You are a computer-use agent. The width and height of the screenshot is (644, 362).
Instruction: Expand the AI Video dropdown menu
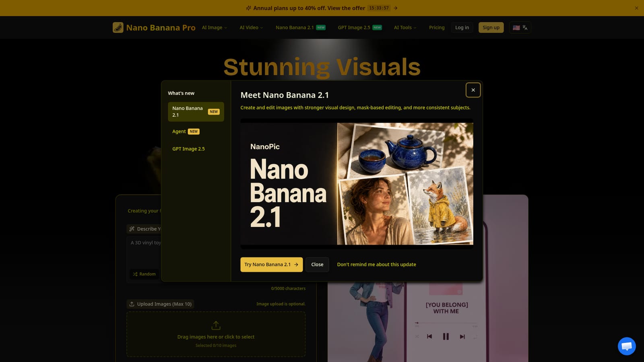(x=251, y=27)
